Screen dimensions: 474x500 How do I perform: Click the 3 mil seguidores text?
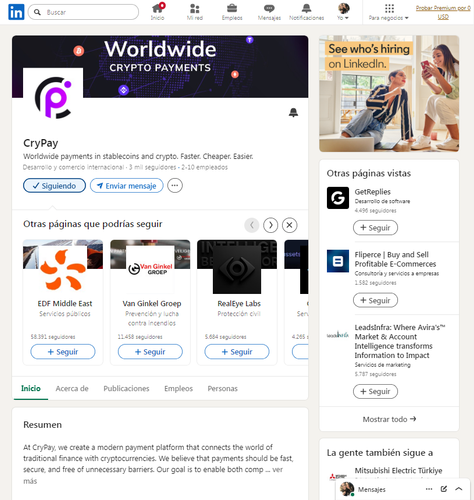pyautogui.click(x=152, y=167)
